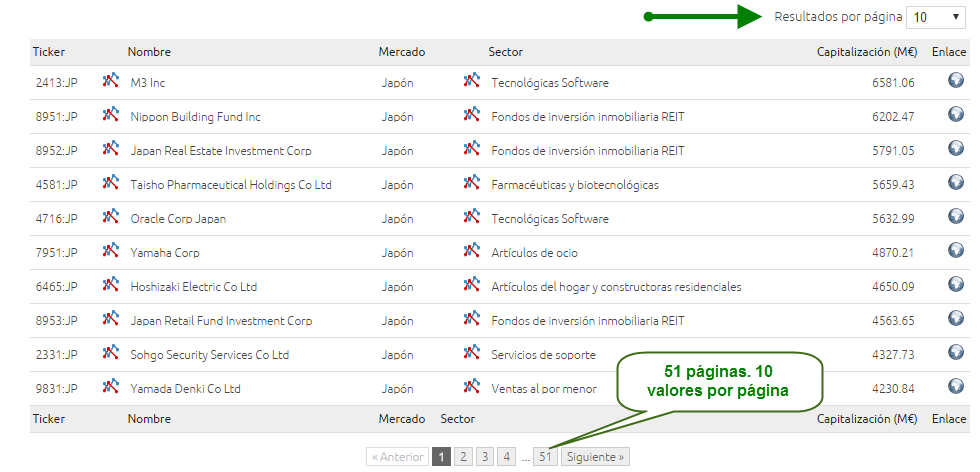Click Nippon Building Fund Inc name
The width and height of the screenshot is (980, 472).
pyautogui.click(x=196, y=117)
